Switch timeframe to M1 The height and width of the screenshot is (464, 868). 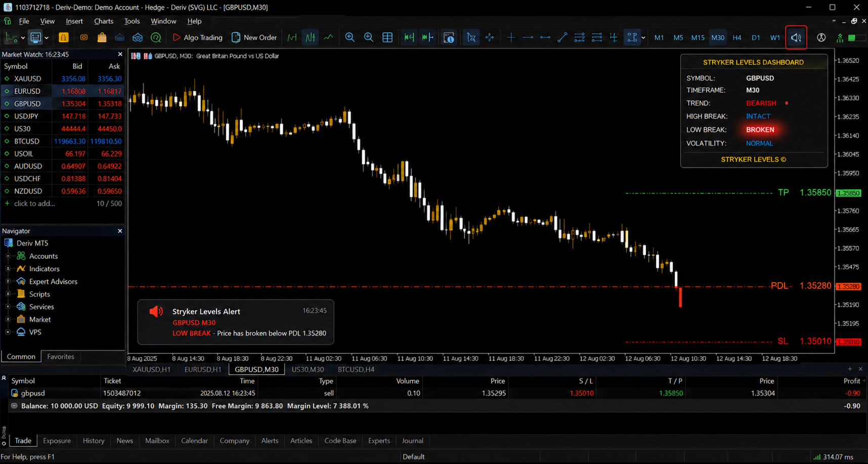659,37
